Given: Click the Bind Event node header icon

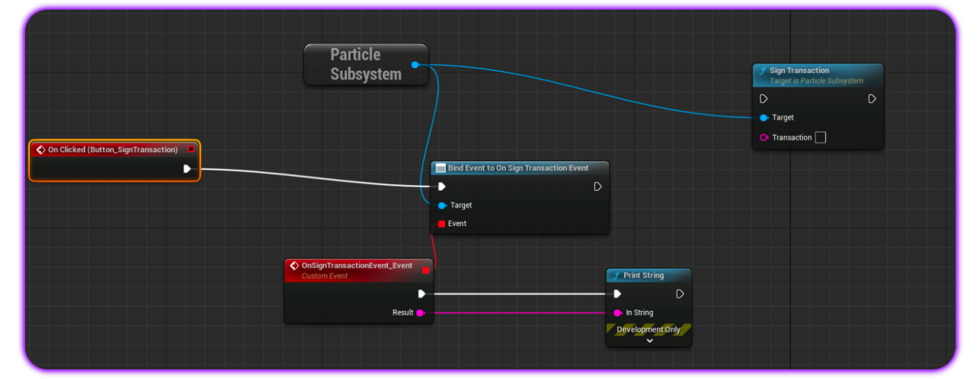Looking at the screenshot, I should point(441,168).
